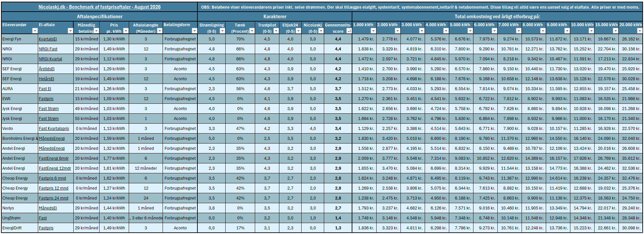Open the Trustpilot (0-5) filter dropdown
The height and width of the screenshot is (234, 644).
point(275,31)
